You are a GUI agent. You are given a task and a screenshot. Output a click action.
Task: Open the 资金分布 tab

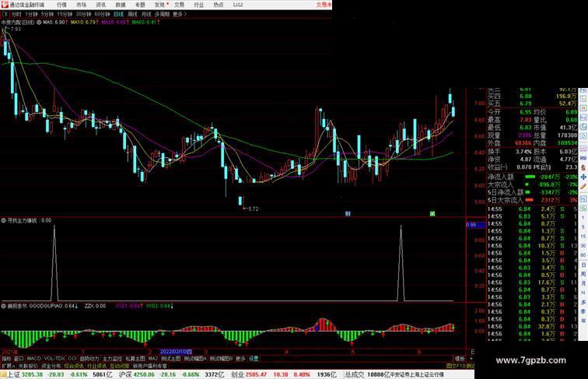(x=51, y=366)
